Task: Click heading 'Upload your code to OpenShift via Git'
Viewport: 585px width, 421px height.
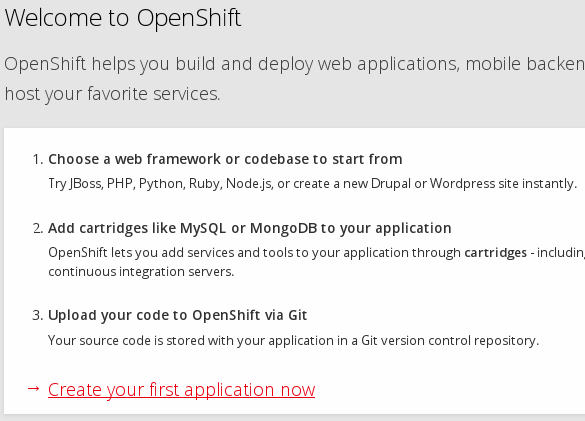Action: [x=178, y=315]
